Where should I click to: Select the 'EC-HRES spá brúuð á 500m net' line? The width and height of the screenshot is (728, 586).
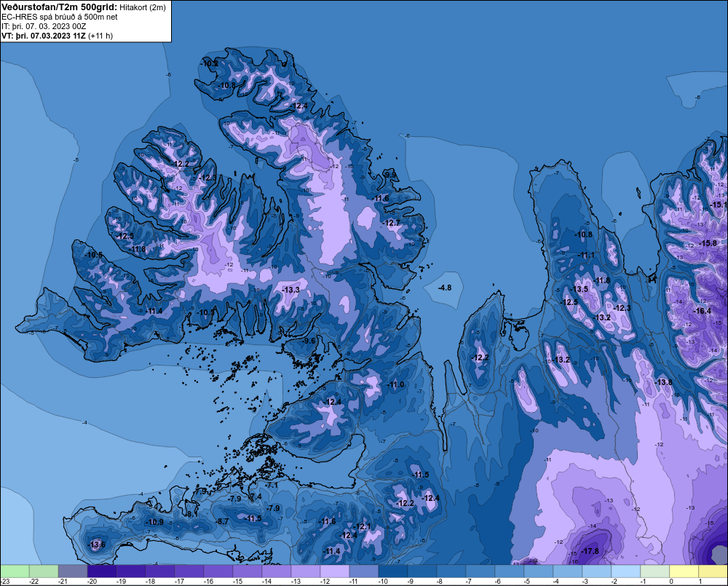point(60,17)
